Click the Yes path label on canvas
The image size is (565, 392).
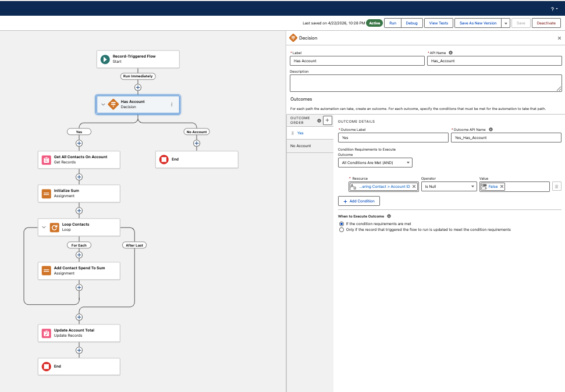(79, 132)
